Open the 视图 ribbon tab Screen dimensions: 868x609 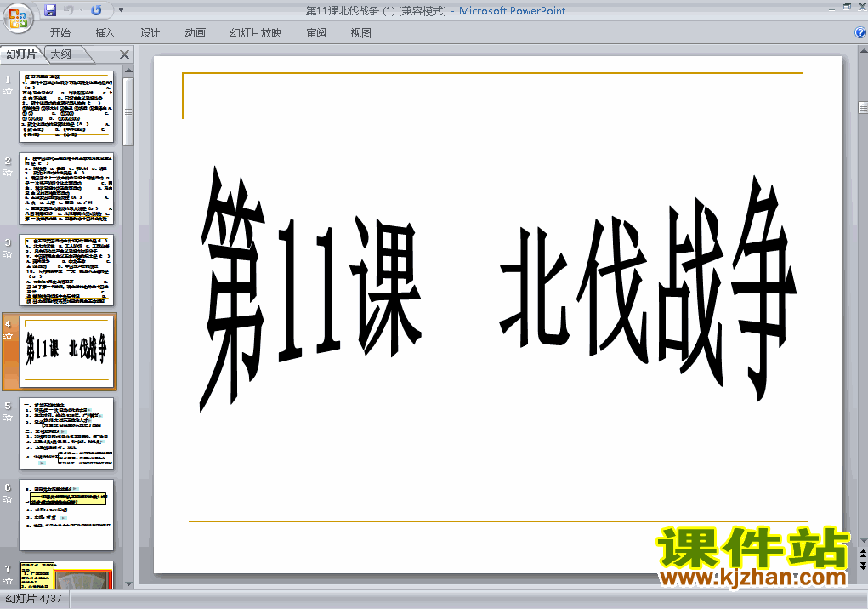click(x=361, y=32)
